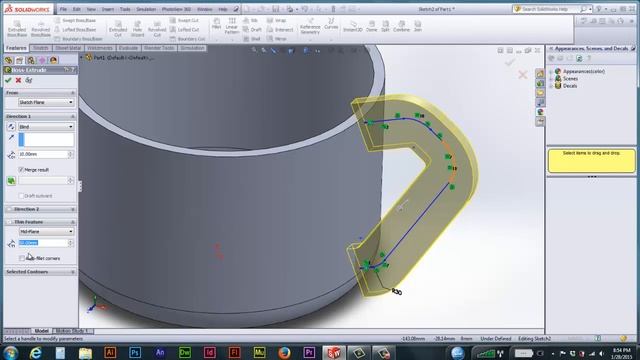The image size is (640, 360).
Task: Click the Draft On/Off green icon
Action: (11, 180)
